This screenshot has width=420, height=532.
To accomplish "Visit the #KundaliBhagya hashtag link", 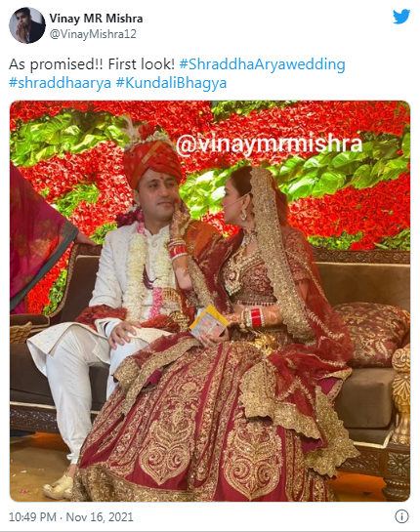I will (171, 83).
